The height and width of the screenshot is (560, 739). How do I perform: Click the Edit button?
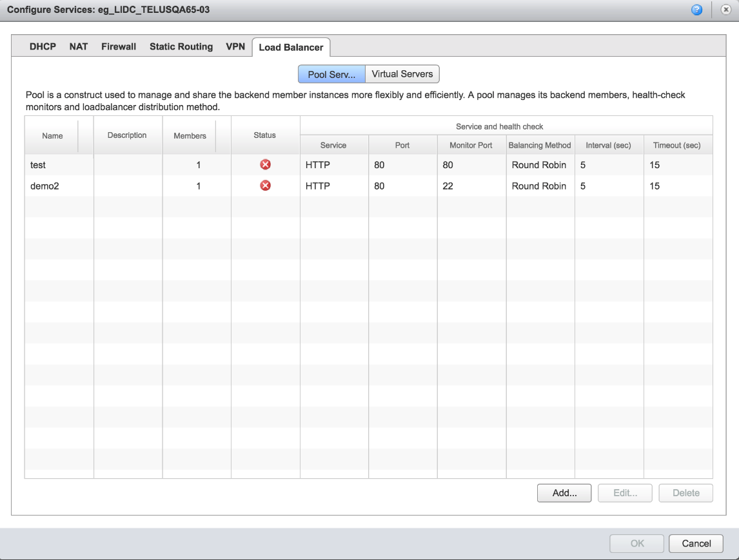[x=624, y=492]
